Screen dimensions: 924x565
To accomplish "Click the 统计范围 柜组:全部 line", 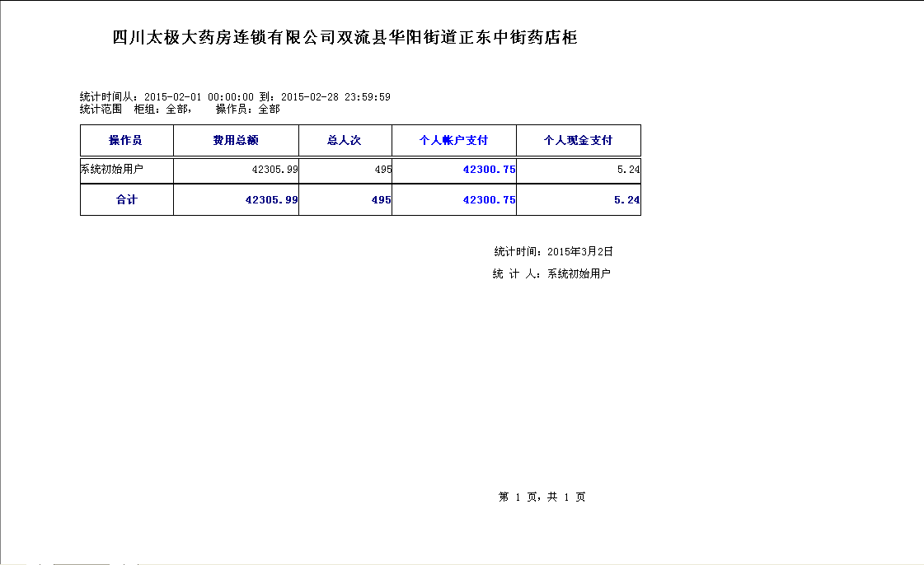I will point(180,109).
